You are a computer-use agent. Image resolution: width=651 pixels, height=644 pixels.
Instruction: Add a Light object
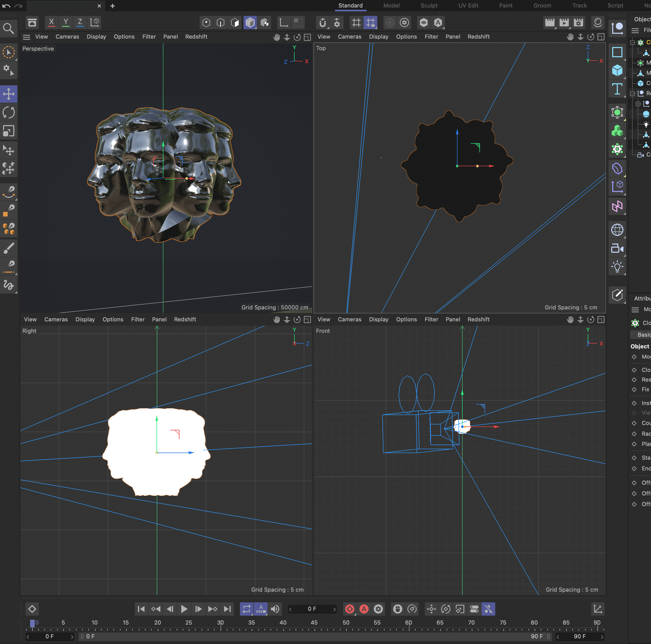pyautogui.click(x=617, y=267)
